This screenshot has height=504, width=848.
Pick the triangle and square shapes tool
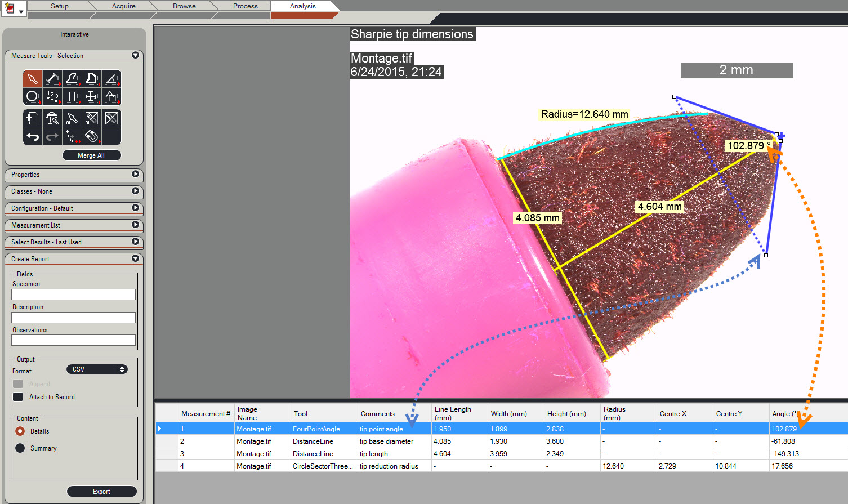111,96
